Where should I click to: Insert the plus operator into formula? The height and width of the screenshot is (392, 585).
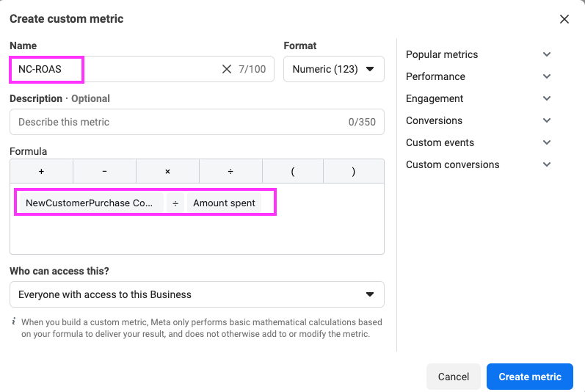click(x=41, y=171)
